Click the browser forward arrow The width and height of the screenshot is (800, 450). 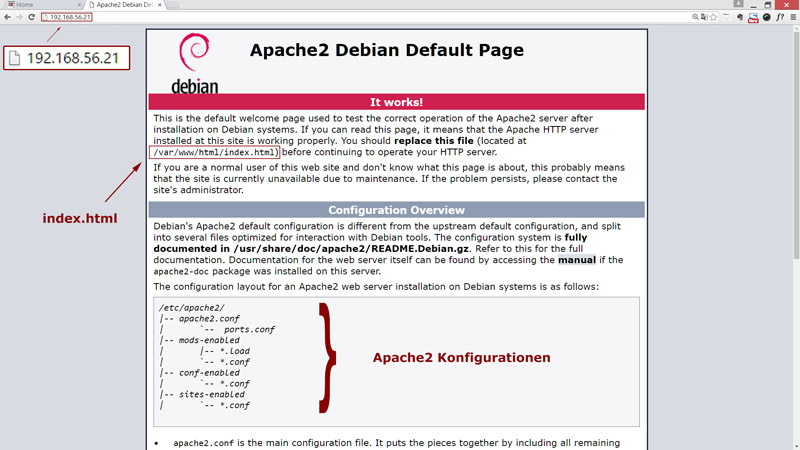click(19, 17)
